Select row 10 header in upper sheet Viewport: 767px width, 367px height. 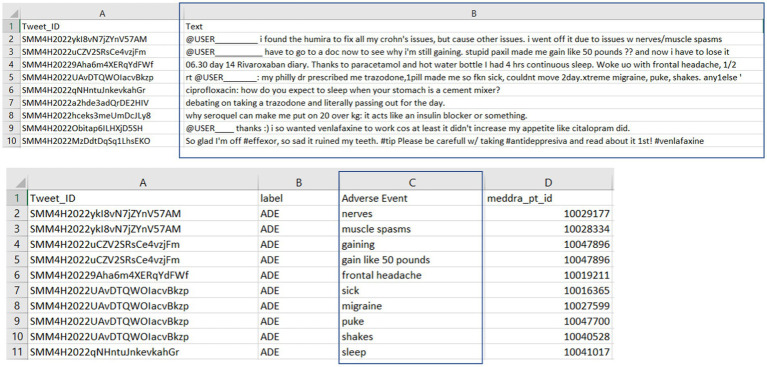[x=10, y=141]
